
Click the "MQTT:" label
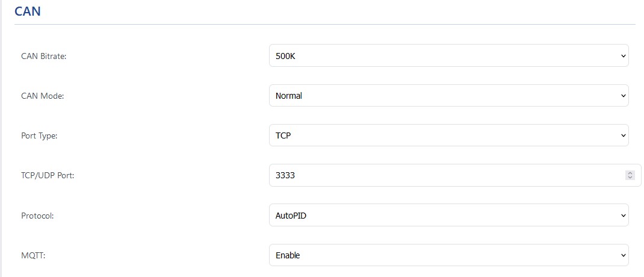pos(33,255)
